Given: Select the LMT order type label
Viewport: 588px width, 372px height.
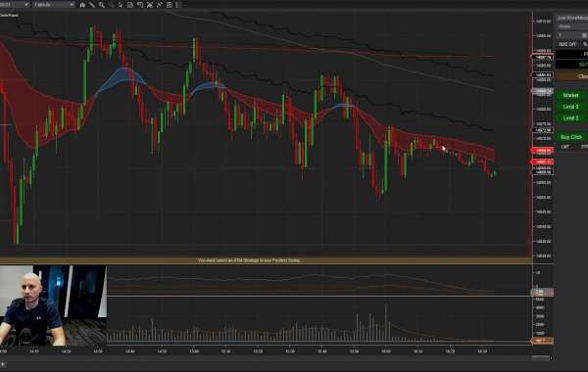Looking at the screenshot, I should (565, 147).
